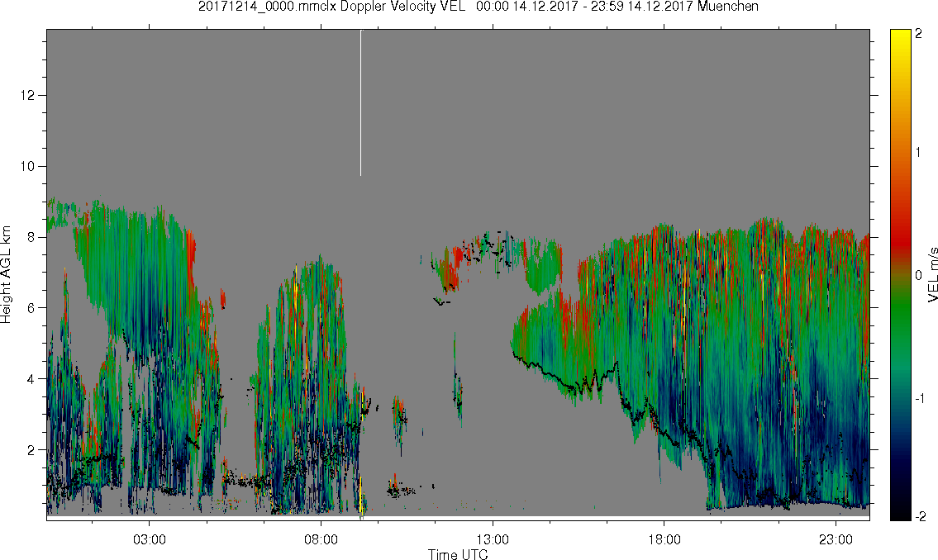
Task: Click the 'Time UTC' axis title
Action: (458, 554)
